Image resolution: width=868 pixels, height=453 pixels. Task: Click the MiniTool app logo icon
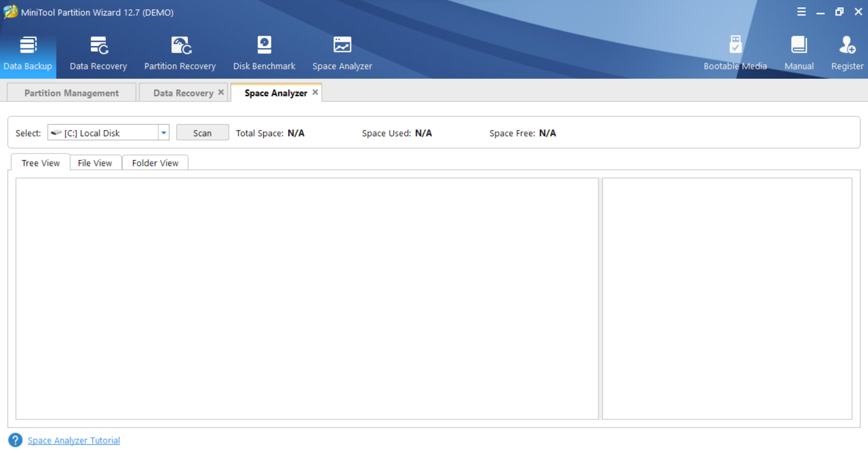tap(10, 12)
